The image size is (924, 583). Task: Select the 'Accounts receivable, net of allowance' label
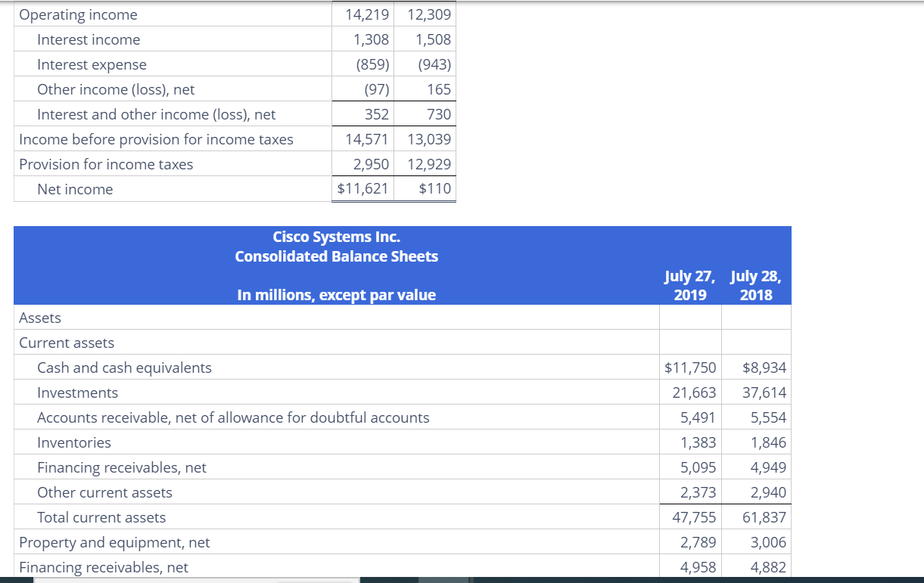point(233,417)
